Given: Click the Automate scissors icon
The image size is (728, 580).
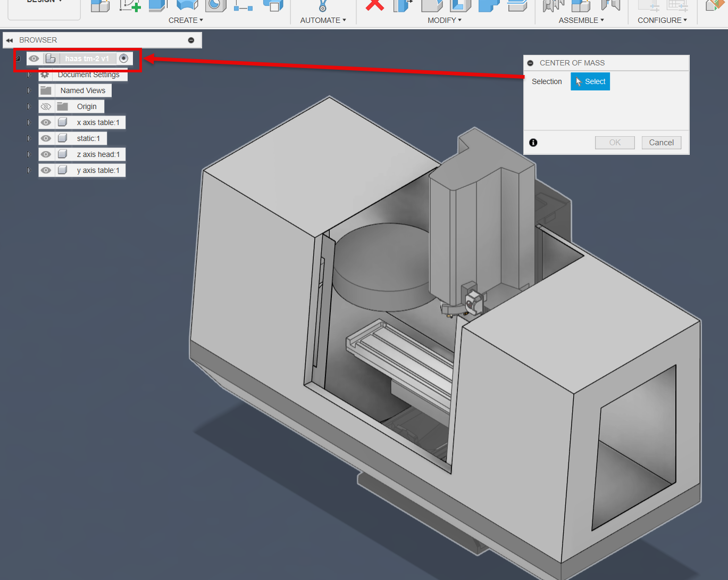Looking at the screenshot, I should pyautogui.click(x=322, y=5).
